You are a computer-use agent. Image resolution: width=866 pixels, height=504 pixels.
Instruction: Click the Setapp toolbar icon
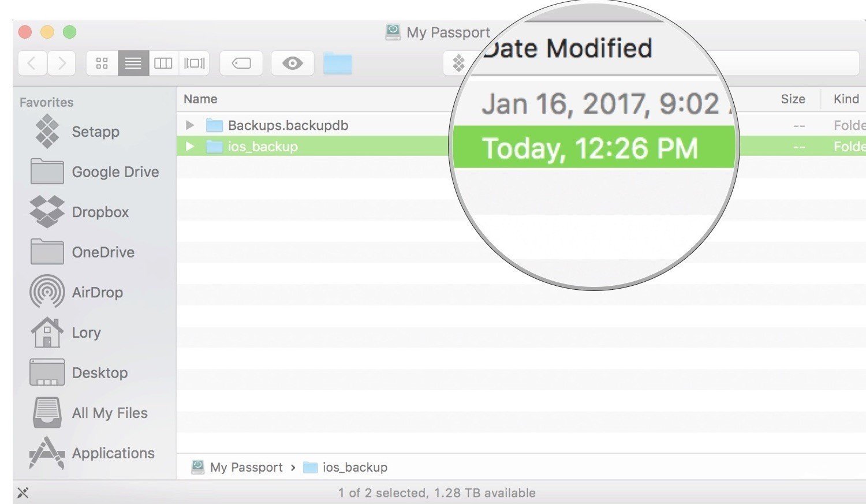tap(458, 63)
